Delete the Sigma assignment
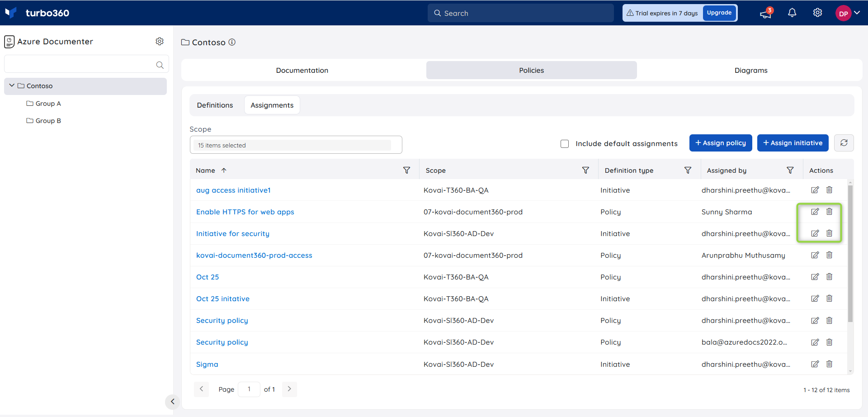This screenshot has height=417, width=868. [x=829, y=364]
